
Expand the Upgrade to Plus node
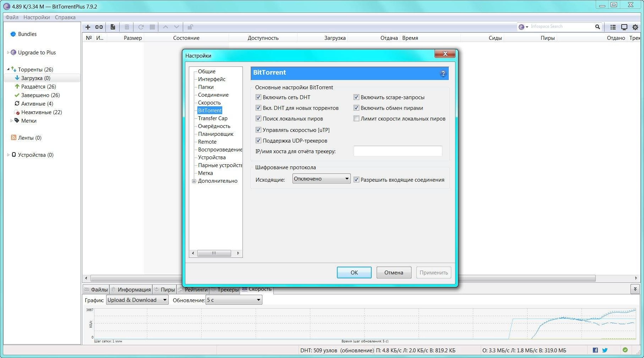pyautogui.click(x=8, y=52)
